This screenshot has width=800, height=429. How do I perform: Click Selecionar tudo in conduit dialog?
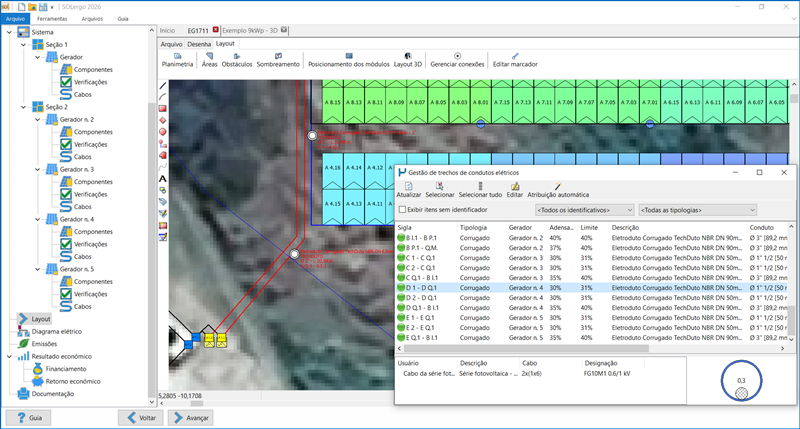481,188
